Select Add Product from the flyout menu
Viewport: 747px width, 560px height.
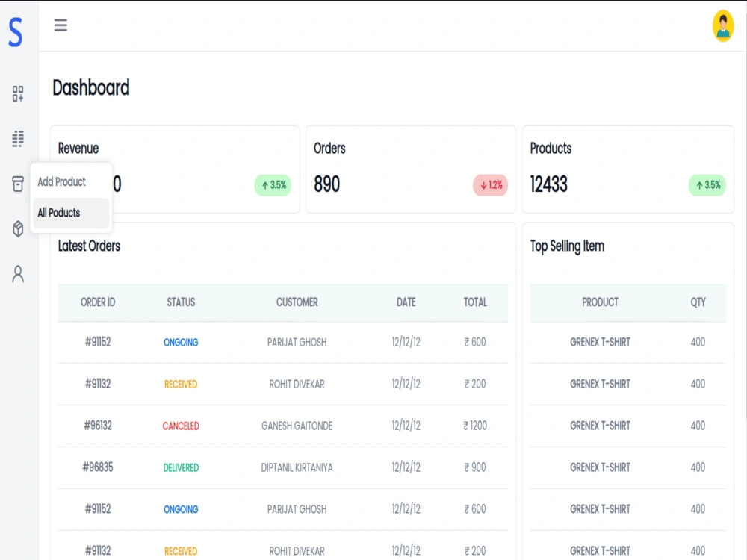coord(61,181)
